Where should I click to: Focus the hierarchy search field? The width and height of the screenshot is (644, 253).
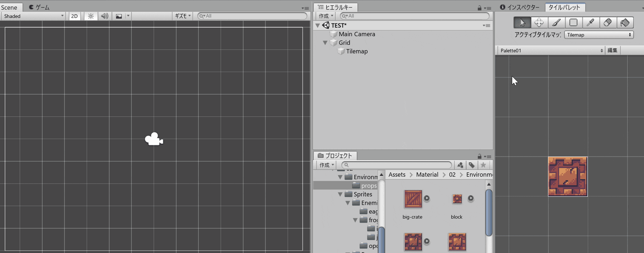[415, 16]
